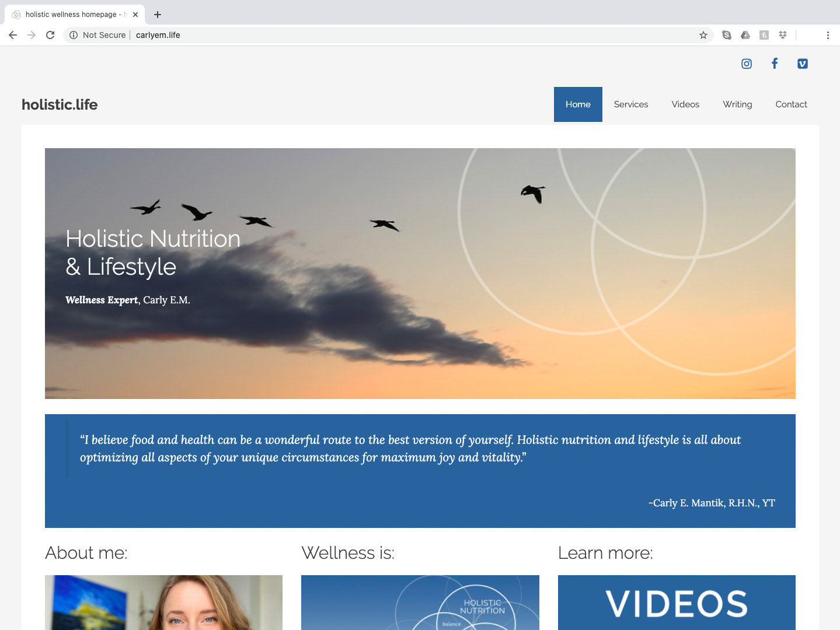This screenshot has width=840, height=630.
Task: Click the gray square extension icon
Action: tap(764, 35)
